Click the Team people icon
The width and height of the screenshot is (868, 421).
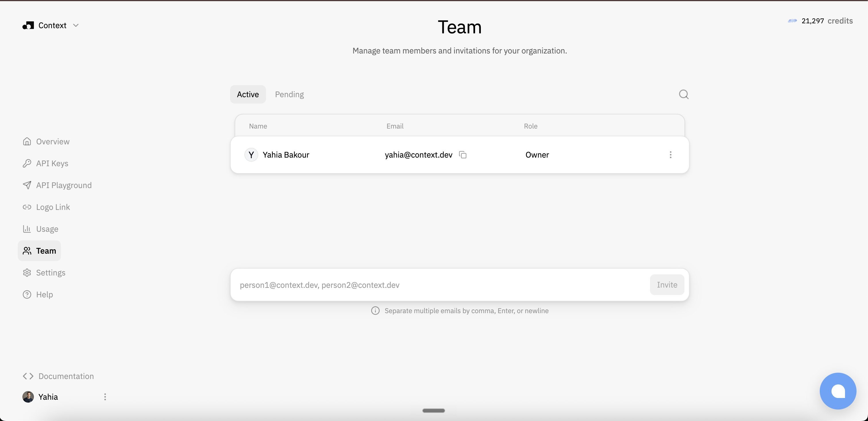click(x=27, y=251)
